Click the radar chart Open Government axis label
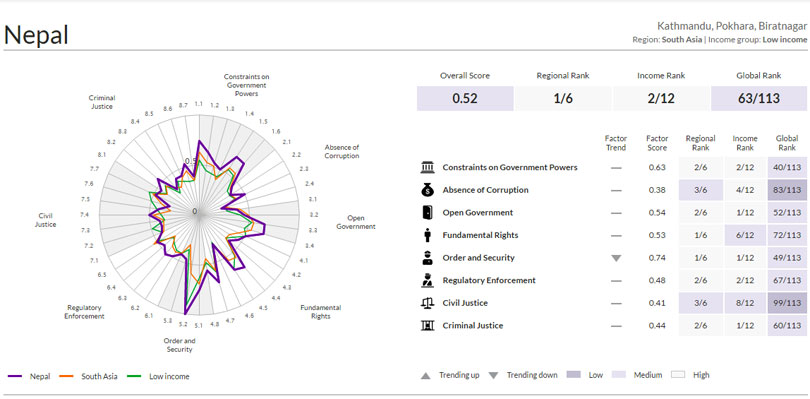The width and height of the screenshot is (810, 399). coord(356,222)
